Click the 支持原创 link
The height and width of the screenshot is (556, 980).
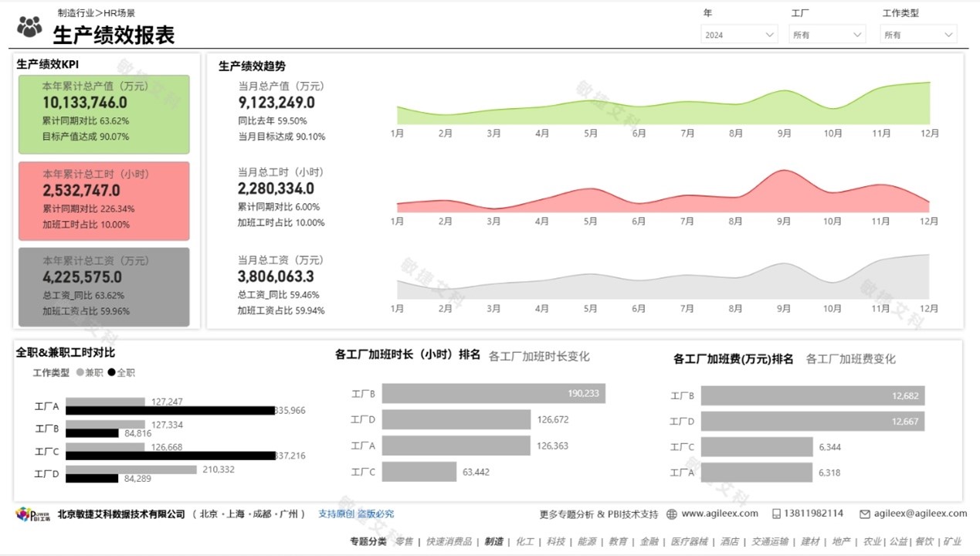pos(337,513)
